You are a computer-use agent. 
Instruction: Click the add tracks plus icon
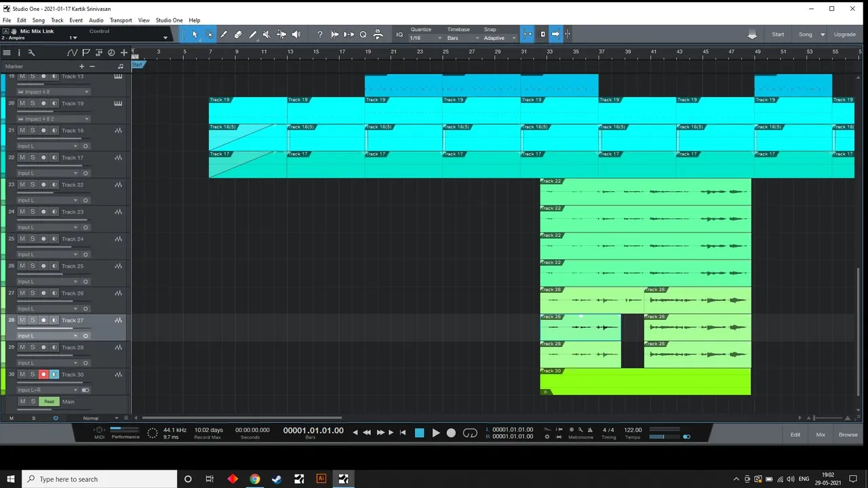tap(123, 53)
